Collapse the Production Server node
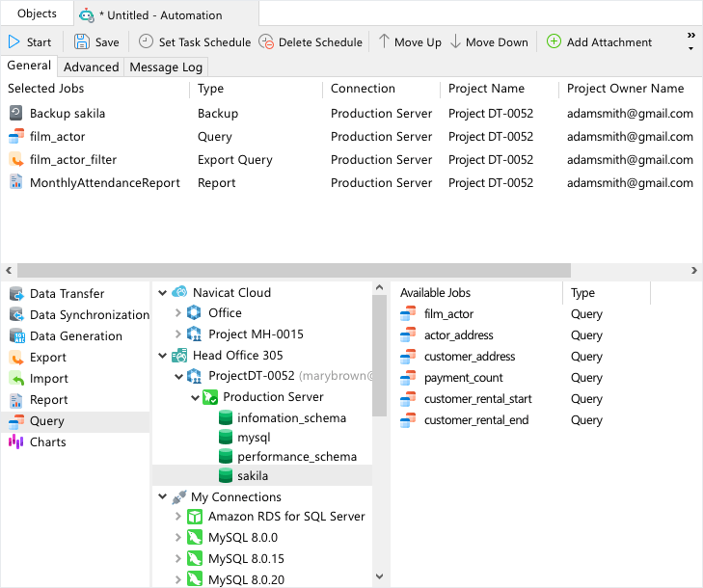This screenshot has height=588, width=703. 194,397
